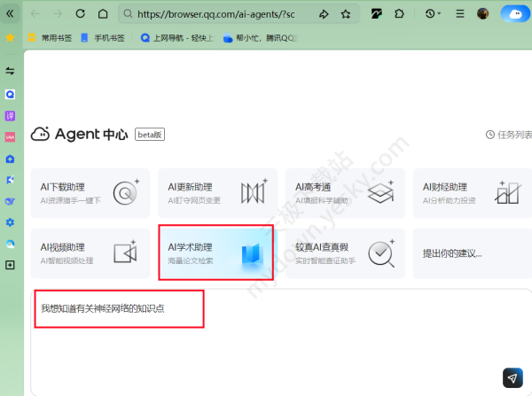Image resolution: width=532 pixels, height=396 pixels.
Task: Open the extensions puzzle icon
Action: (401, 14)
